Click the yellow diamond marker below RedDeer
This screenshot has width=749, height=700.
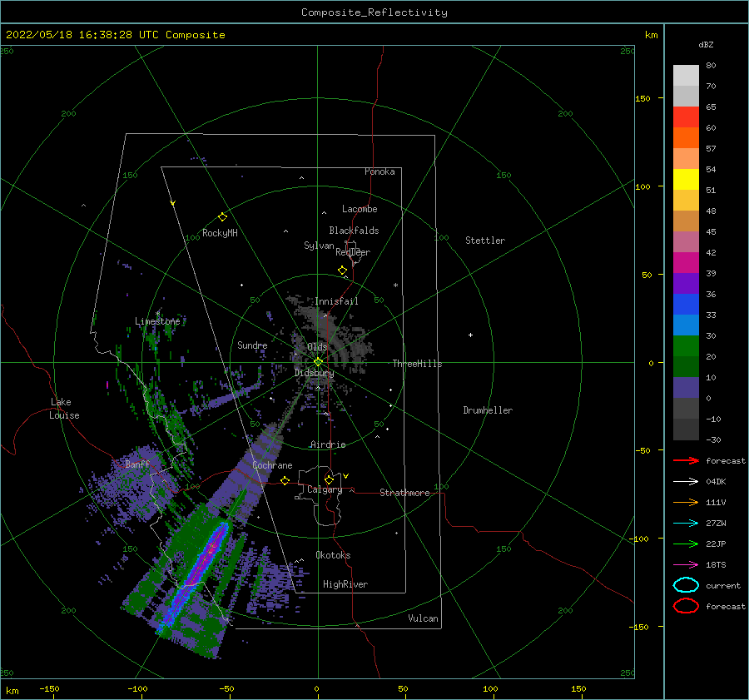tap(342, 271)
